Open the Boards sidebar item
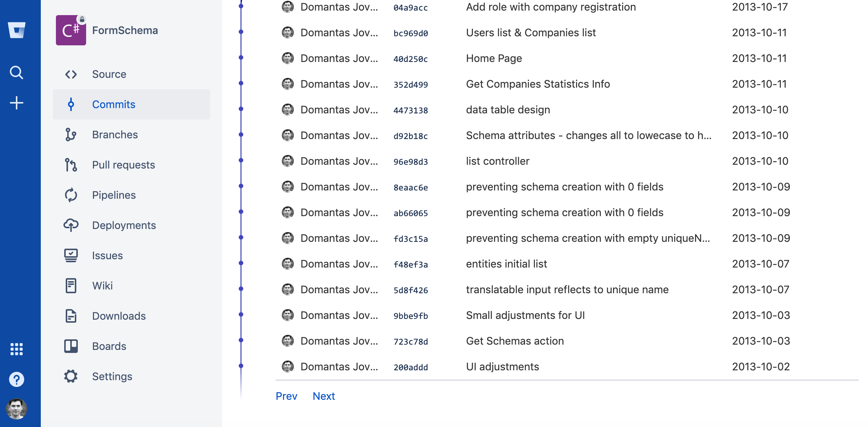Viewport: 868px width, 427px height. coord(109,346)
